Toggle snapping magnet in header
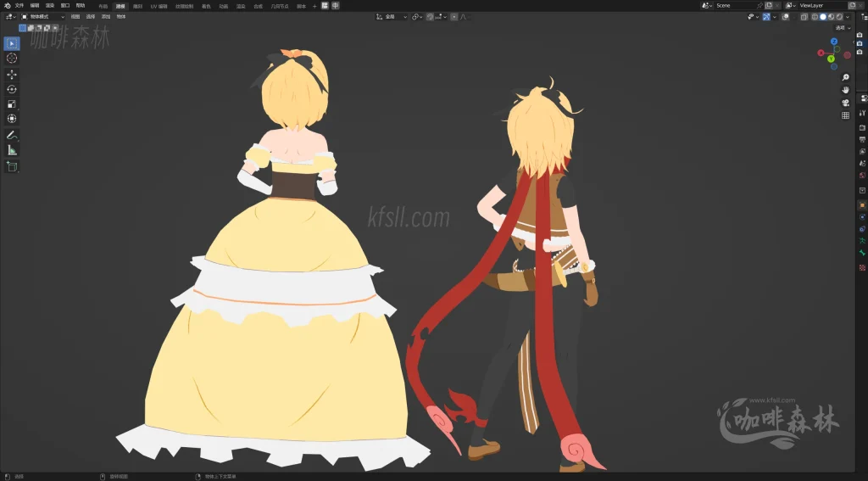 430,17
